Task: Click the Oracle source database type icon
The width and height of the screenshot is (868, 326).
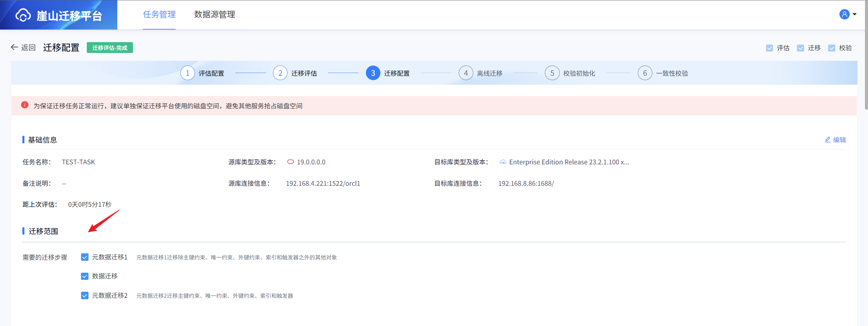Action: [291, 162]
